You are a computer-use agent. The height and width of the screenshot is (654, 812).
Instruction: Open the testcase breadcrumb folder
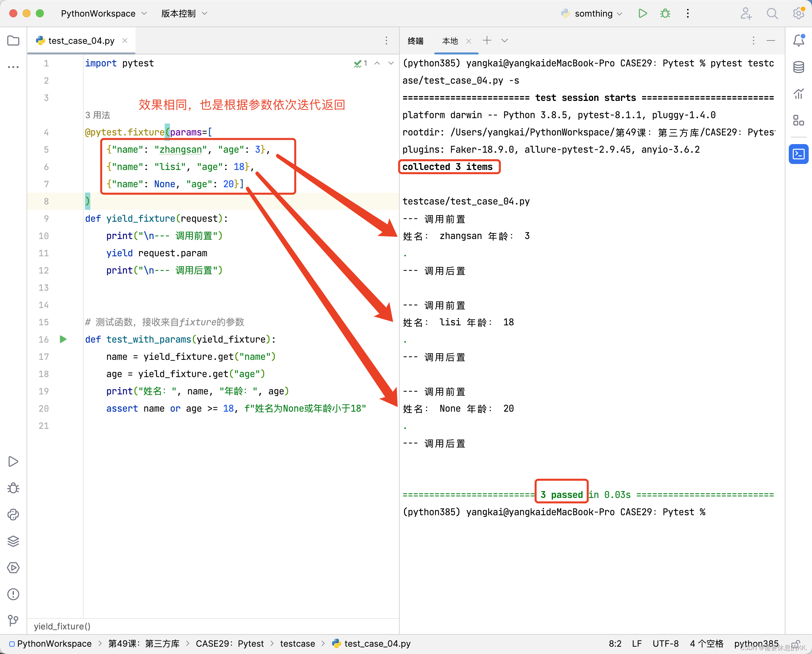point(297,643)
